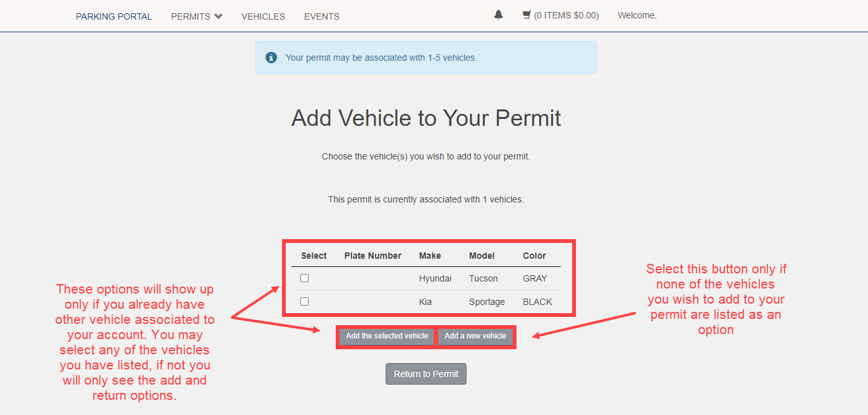Click the Add the selected vehicle button

[x=386, y=336]
